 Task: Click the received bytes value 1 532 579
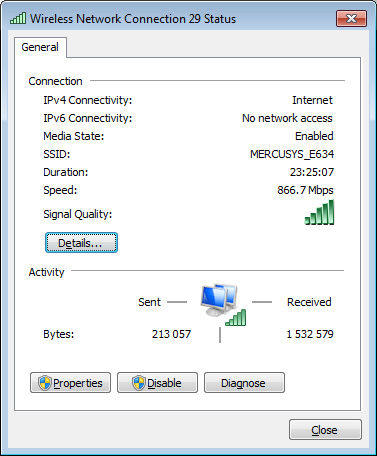pyautogui.click(x=310, y=334)
